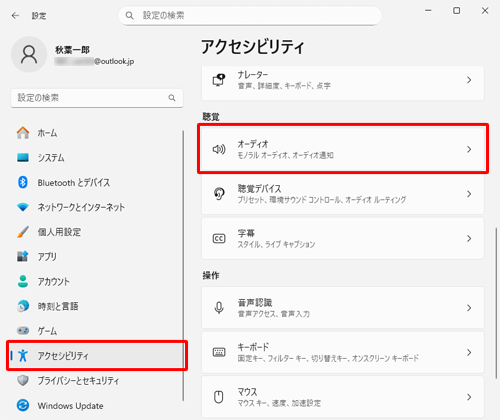Click the 時刻と言語 globe clock icon
The image size is (500, 420).
(23, 306)
